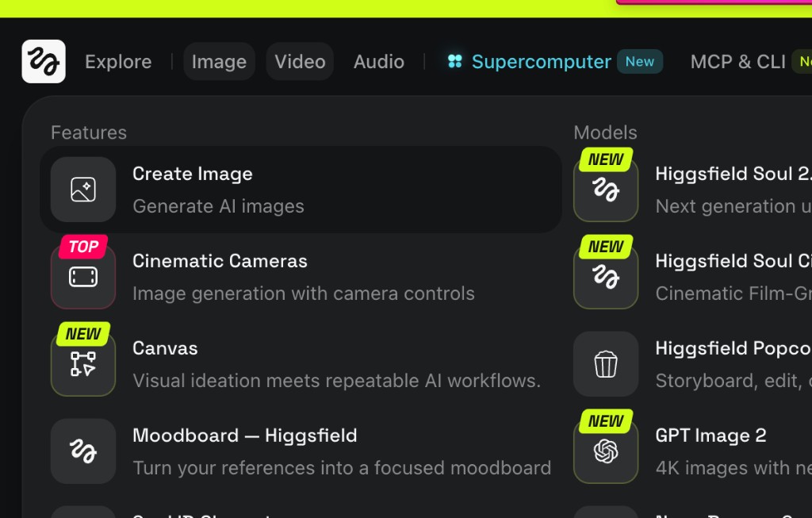Click the GPT Image 2 OpenAI icon
Image resolution: width=812 pixels, height=518 pixels.
(x=606, y=451)
